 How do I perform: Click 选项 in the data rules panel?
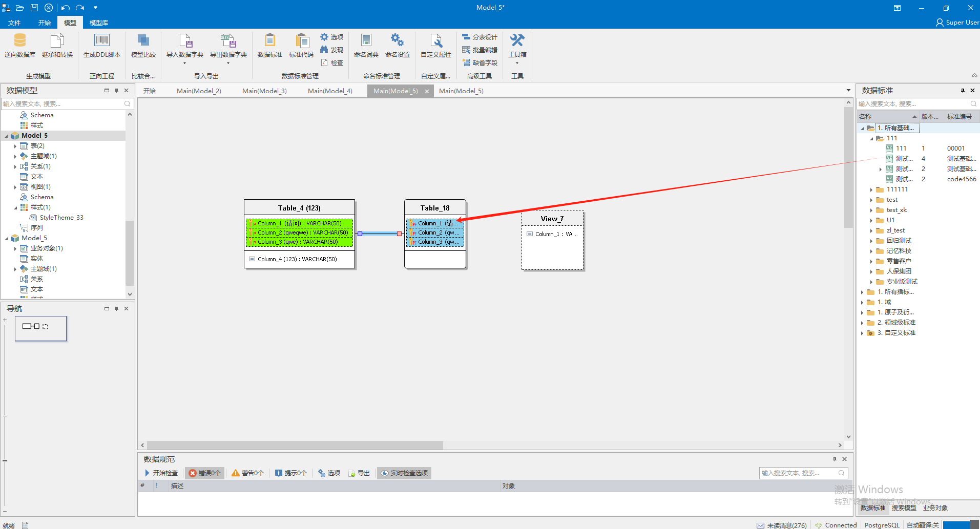click(329, 473)
